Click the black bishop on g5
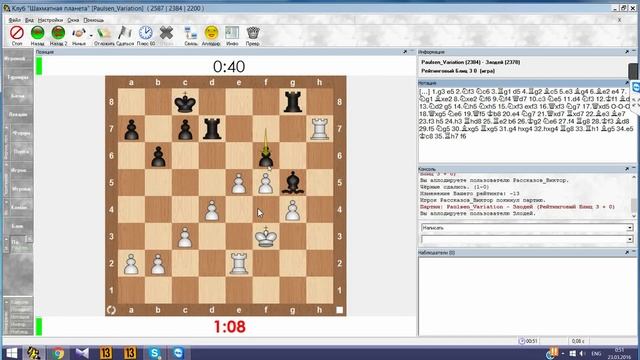The image size is (640, 360). pos(293,183)
